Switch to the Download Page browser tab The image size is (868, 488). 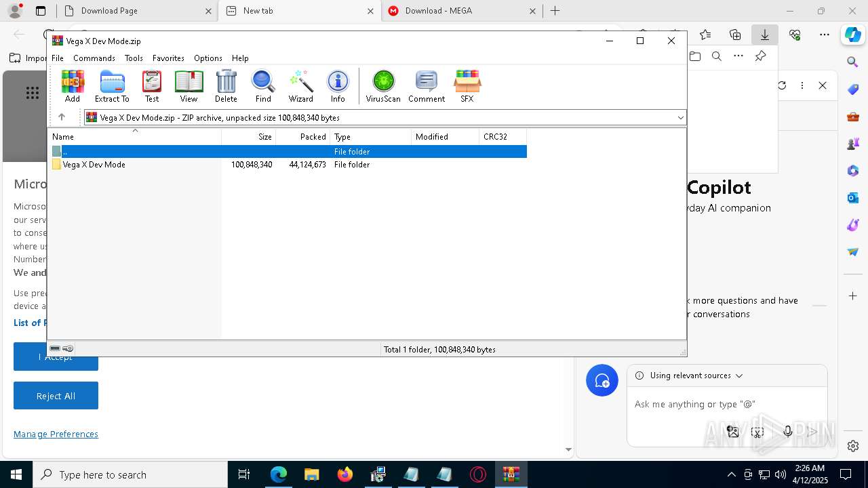(137, 11)
